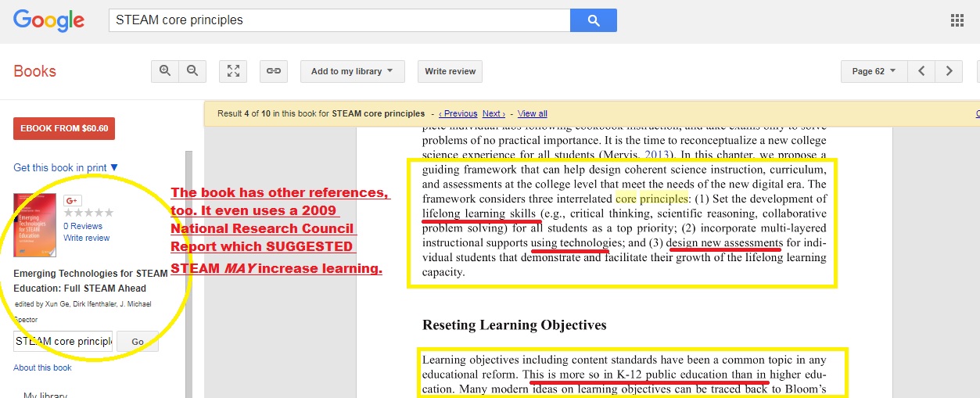Zoom out of the book page
980x398 pixels.
[192, 71]
